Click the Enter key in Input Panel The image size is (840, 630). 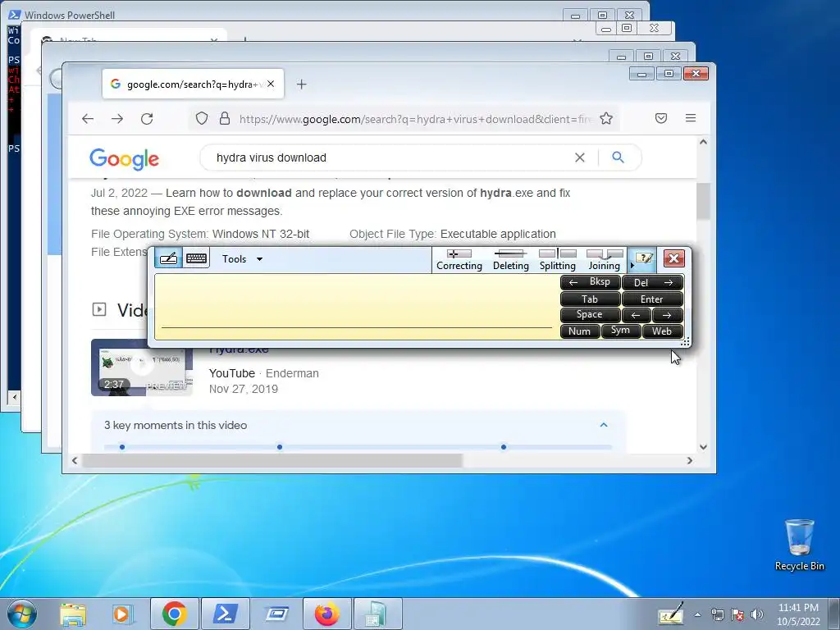tap(652, 299)
